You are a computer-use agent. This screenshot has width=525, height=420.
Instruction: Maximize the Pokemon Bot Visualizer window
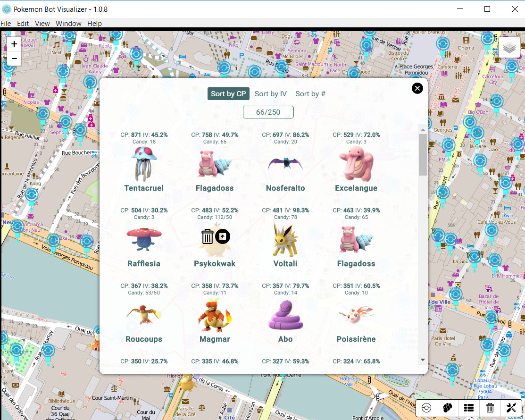(x=488, y=9)
